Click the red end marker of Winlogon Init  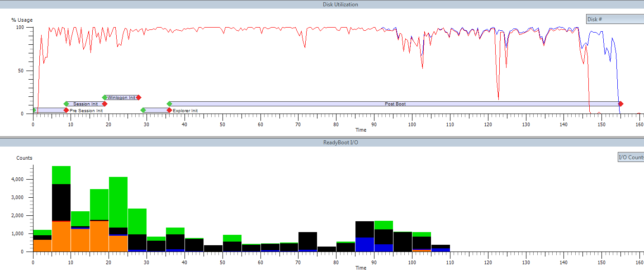[139, 97]
